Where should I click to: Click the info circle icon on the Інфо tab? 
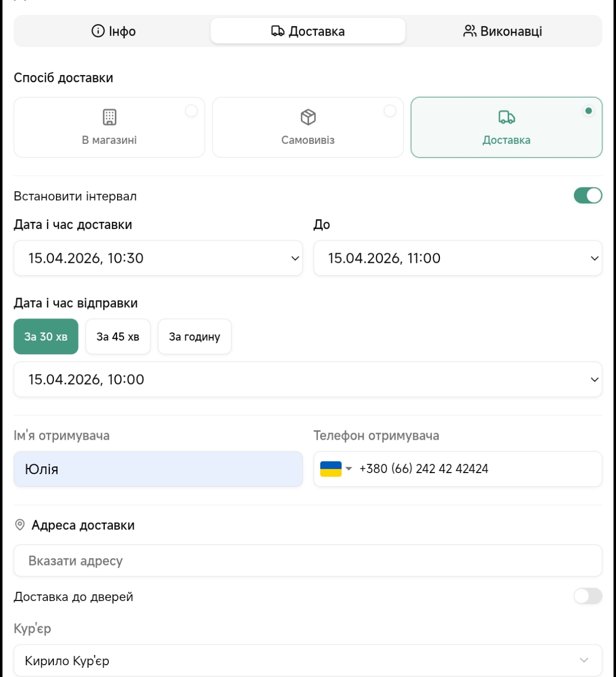click(x=98, y=31)
